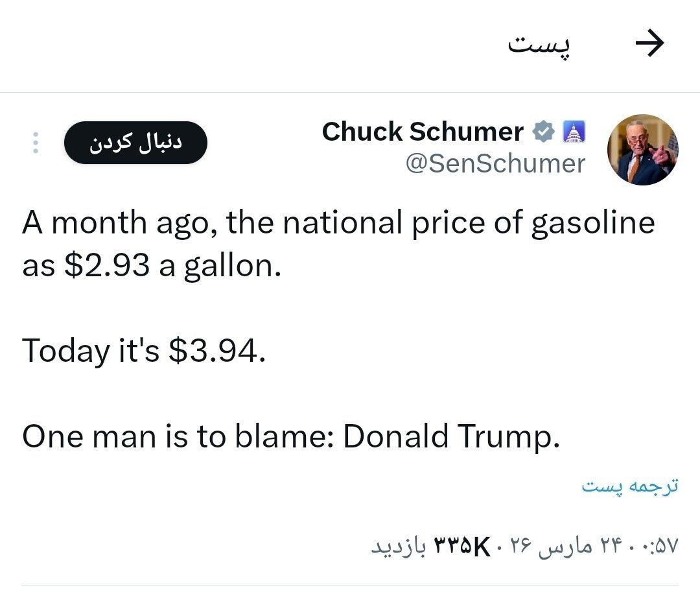Open the three-dot more options menu
The image size is (700, 594).
point(36,143)
